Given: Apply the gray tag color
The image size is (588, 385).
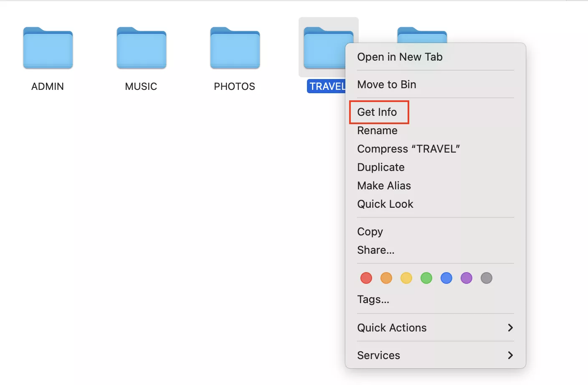Looking at the screenshot, I should tap(487, 278).
